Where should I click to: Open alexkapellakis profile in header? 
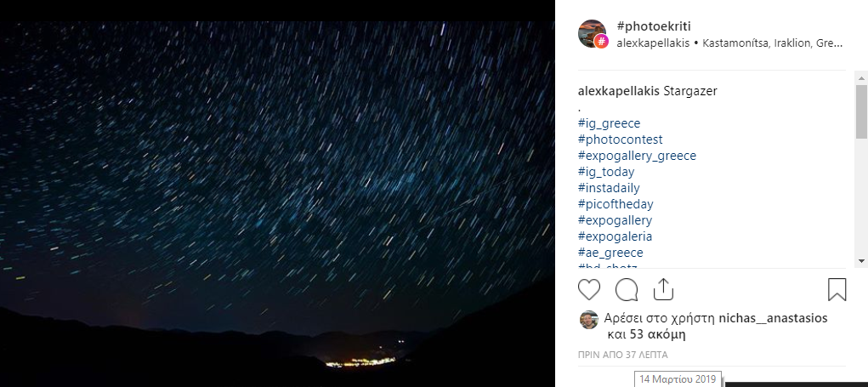653,43
